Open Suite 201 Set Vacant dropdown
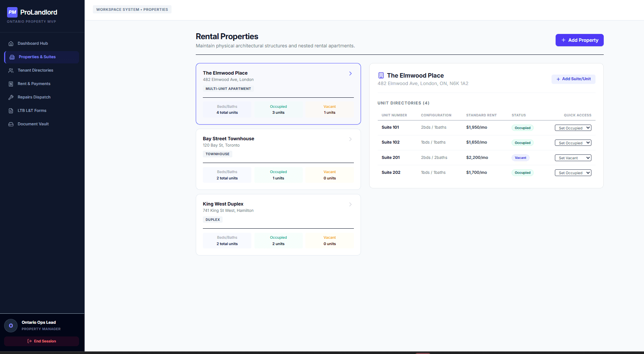The image size is (644, 354). point(573,158)
